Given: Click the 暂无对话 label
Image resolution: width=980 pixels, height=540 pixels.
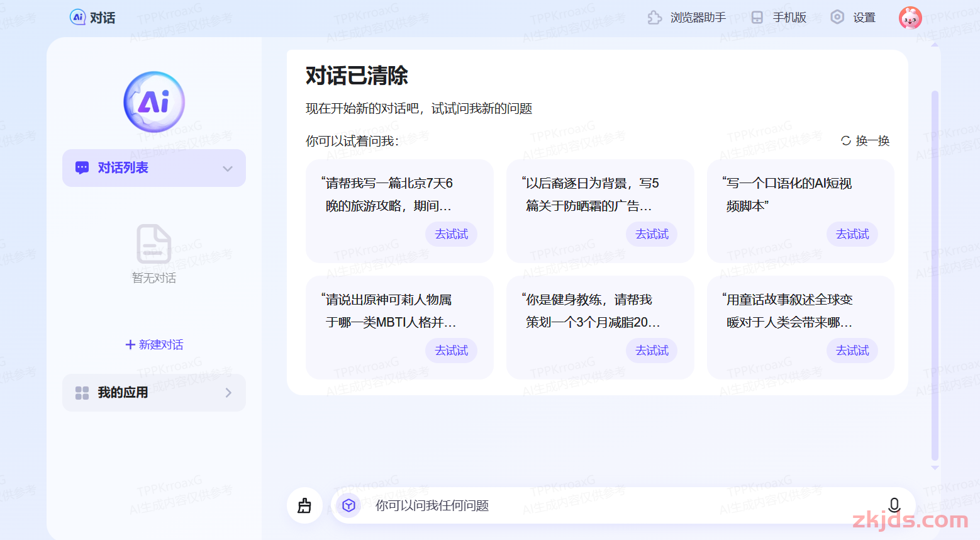Looking at the screenshot, I should 154,278.
